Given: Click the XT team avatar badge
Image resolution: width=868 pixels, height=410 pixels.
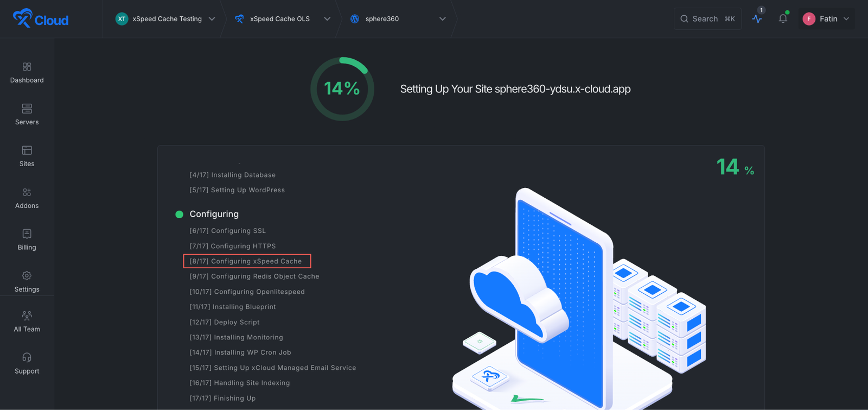Looking at the screenshot, I should coord(122,19).
